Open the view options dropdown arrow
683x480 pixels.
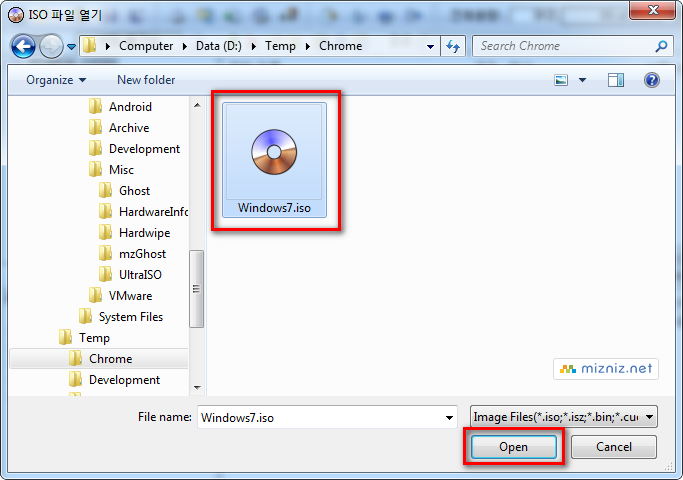coord(582,80)
